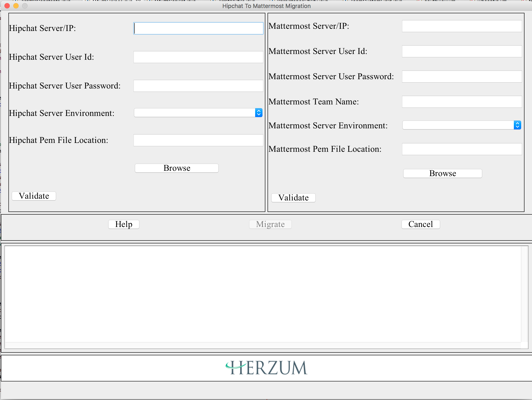Click the horizontal scrollbar of log area

click(263, 346)
